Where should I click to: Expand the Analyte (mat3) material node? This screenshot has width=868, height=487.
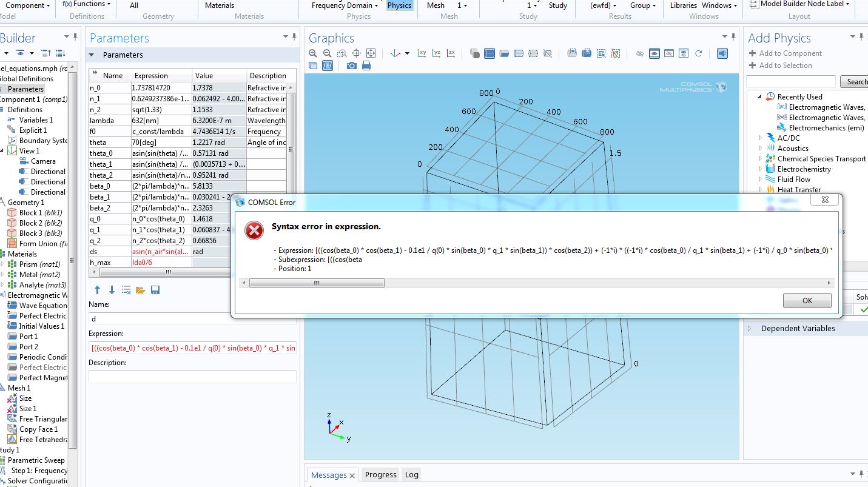point(2,285)
